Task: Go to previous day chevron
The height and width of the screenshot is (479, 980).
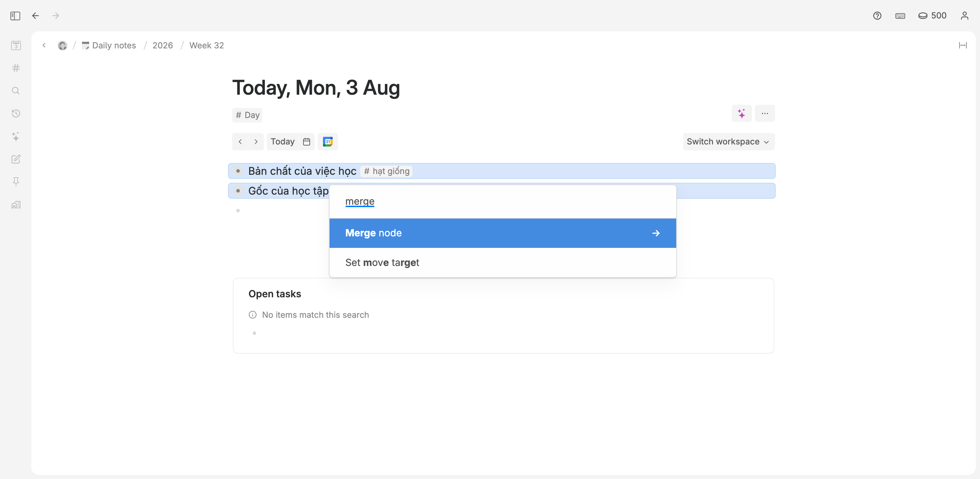Action: point(240,142)
